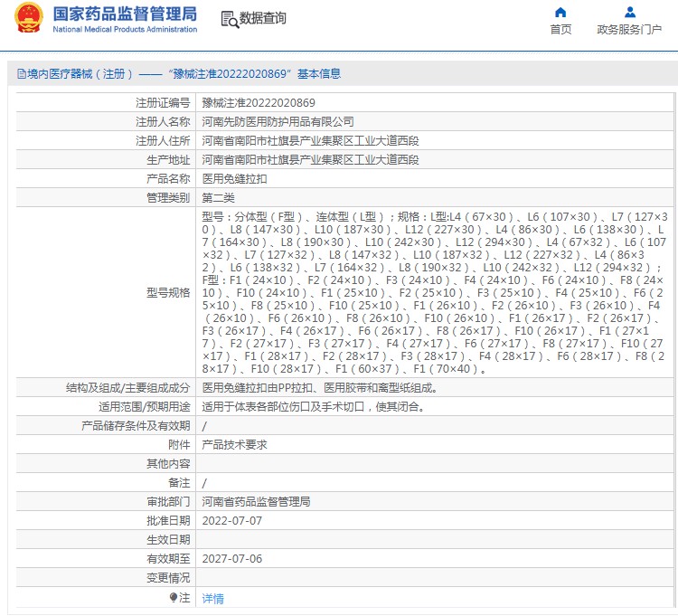This screenshot has width=678, height=616.
Task: Select approval date 2022-07-07
Action: pos(231,521)
